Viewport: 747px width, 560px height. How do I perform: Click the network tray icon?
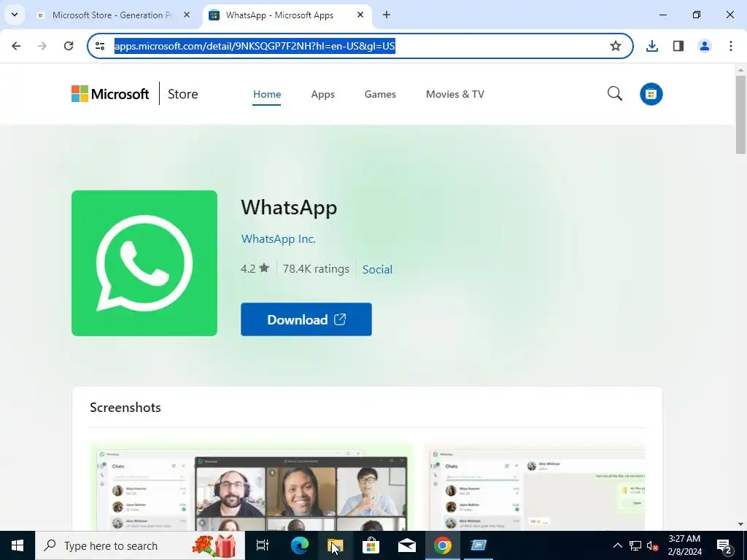click(635, 545)
